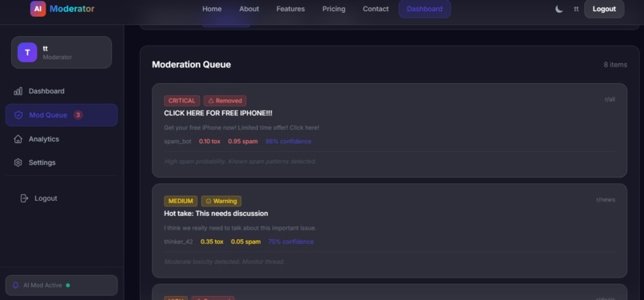Click sidebar Logout link
Image resolution: width=644 pixels, height=300 pixels.
pos(46,198)
